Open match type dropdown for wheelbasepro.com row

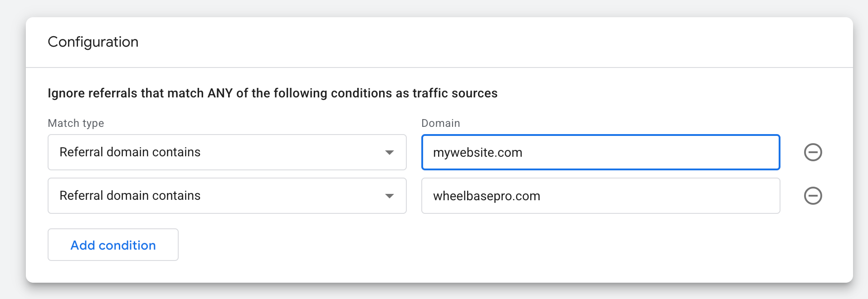click(227, 196)
